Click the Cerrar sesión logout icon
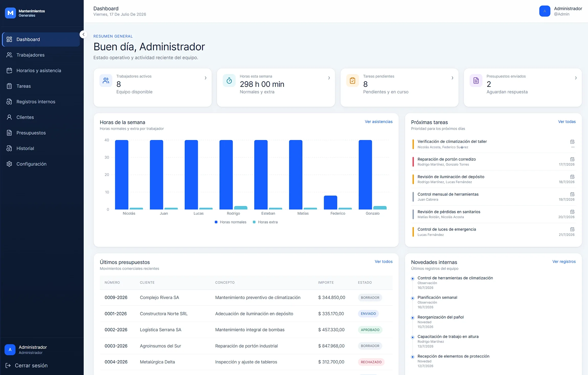The height and width of the screenshot is (375, 588). pyautogui.click(x=8, y=366)
